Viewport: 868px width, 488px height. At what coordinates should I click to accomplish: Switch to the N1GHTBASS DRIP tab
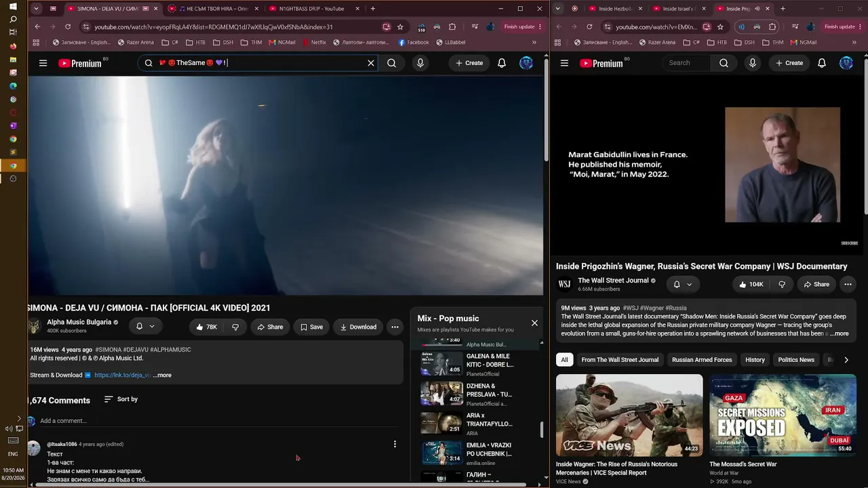(x=311, y=9)
